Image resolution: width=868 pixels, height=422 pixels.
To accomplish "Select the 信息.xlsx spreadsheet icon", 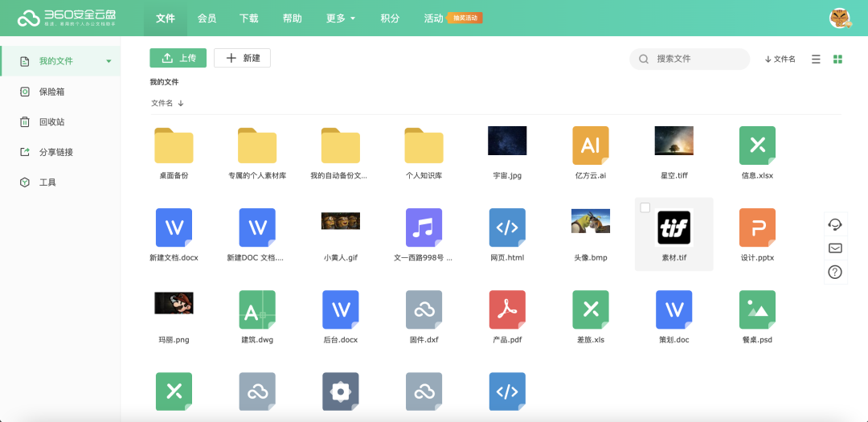I will coord(757,145).
